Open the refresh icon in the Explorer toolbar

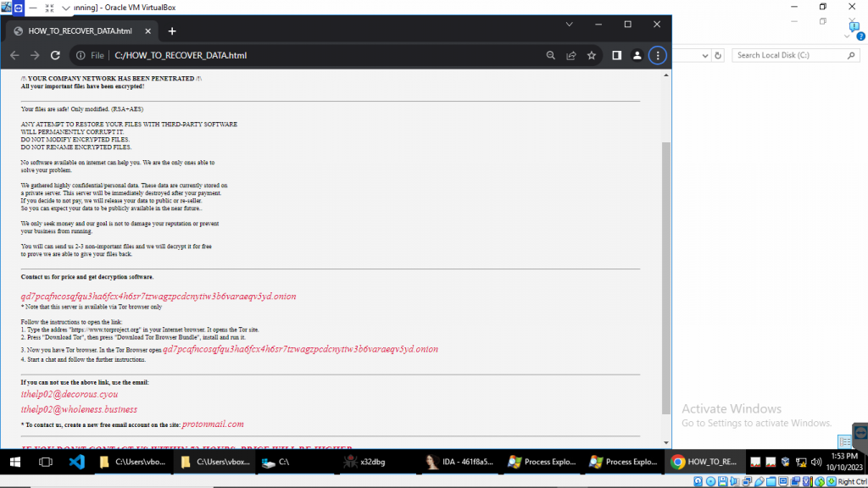click(717, 56)
